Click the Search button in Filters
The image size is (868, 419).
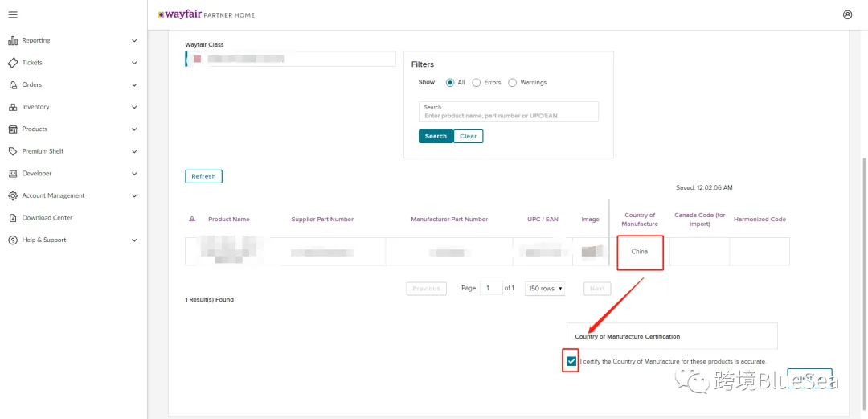(436, 137)
